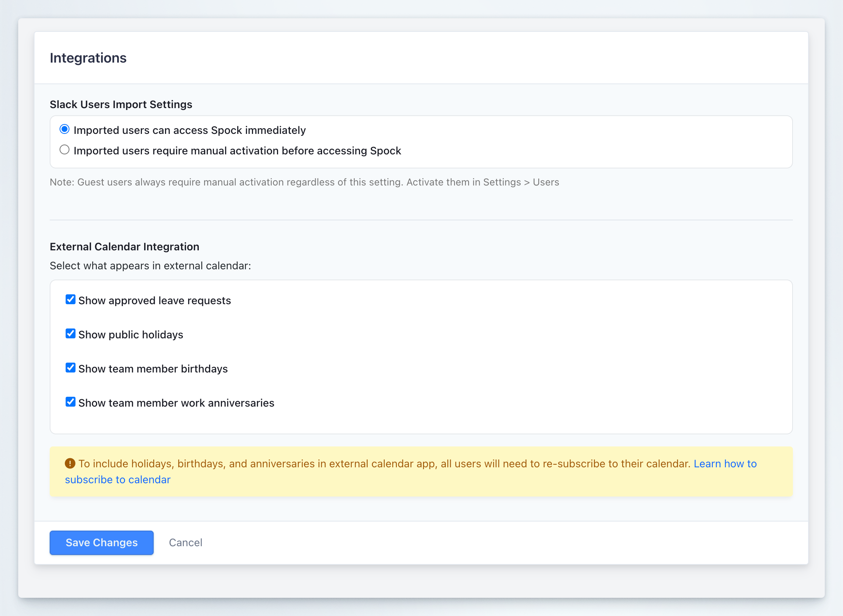The width and height of the screenshot is (843, 616).
Task: Toggle "Show team member work anniversaries"
Action: pyautogui.click(x=71, y=402)
